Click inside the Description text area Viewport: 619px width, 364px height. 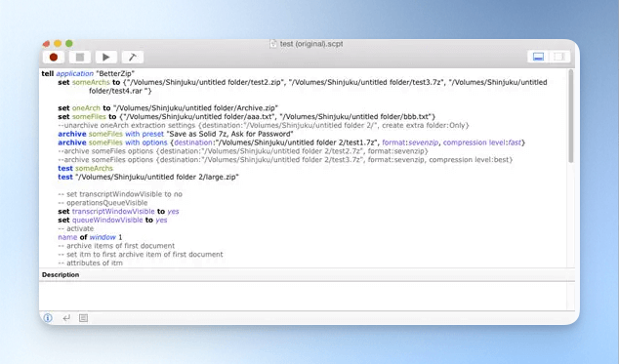coord(303,296)
